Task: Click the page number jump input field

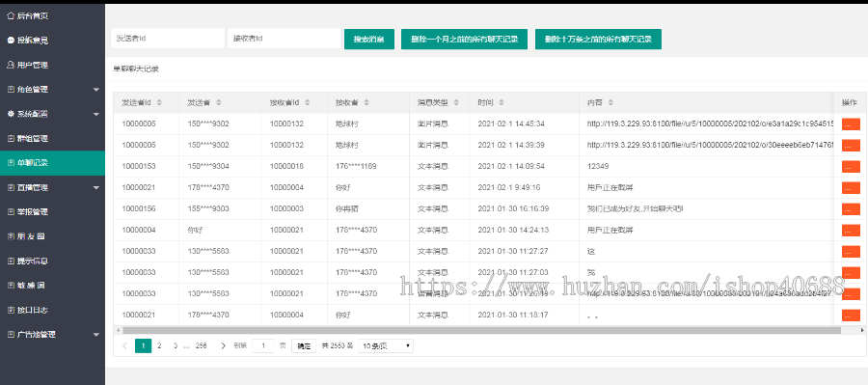Action: tap(263, 345)
